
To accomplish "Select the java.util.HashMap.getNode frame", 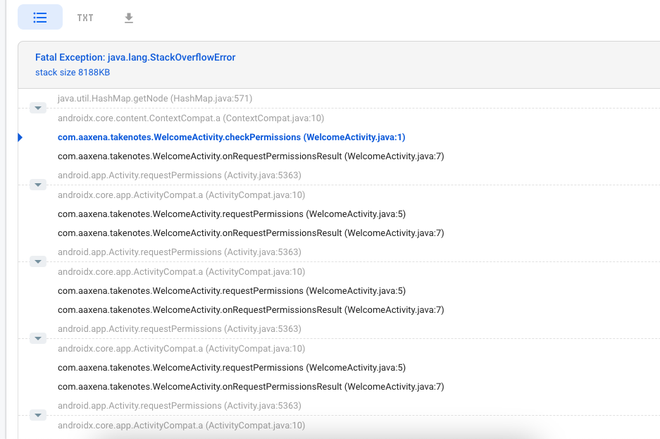I will (x=155, y=99).
